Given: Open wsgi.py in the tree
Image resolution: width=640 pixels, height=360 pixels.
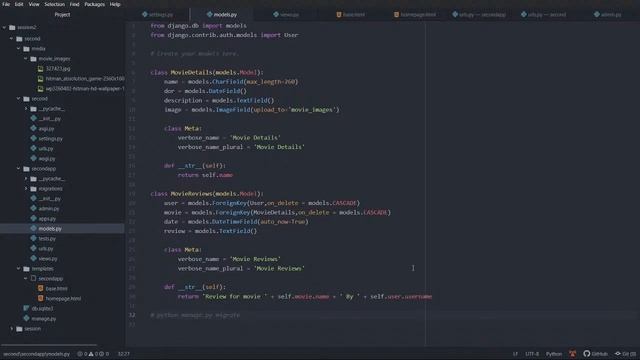Looking at the screenshot, I should pyautogui.click(x=47, y=159).
